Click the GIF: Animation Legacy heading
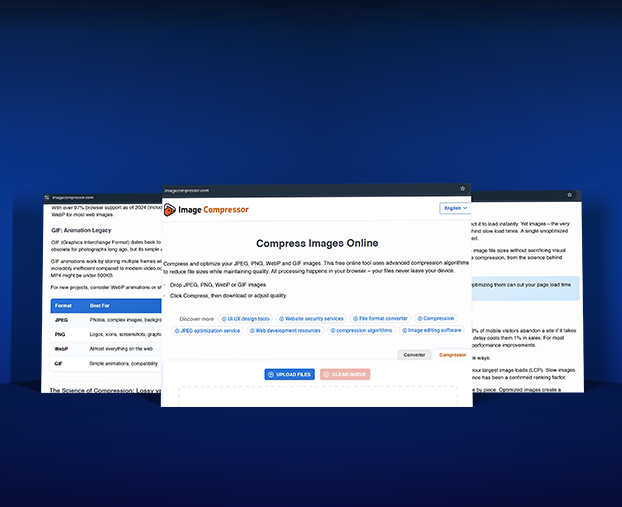Screen dimensions: 622x507 coord(81,230)
